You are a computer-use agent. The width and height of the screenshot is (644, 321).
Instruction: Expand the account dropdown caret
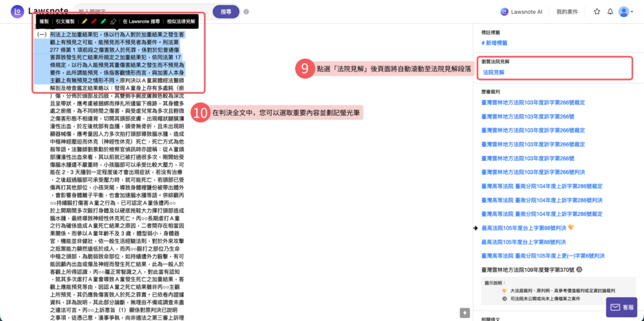coord(632,13)
